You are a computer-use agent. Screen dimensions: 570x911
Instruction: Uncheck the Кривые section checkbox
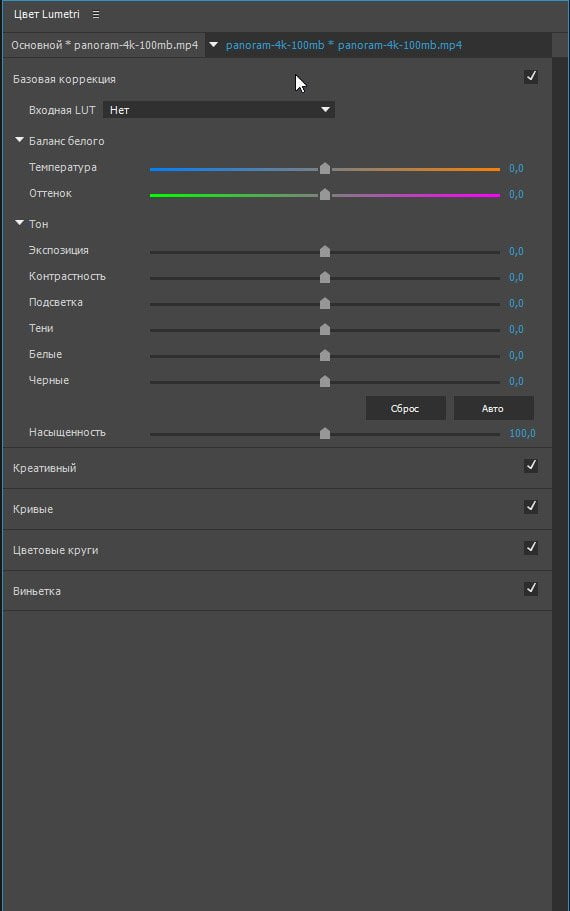(x=530, y=507)
